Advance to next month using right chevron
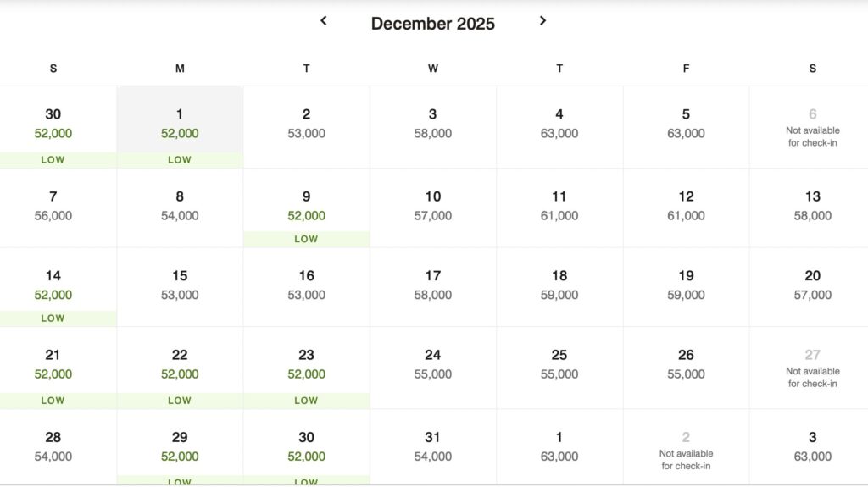 [x=542, y=21]
